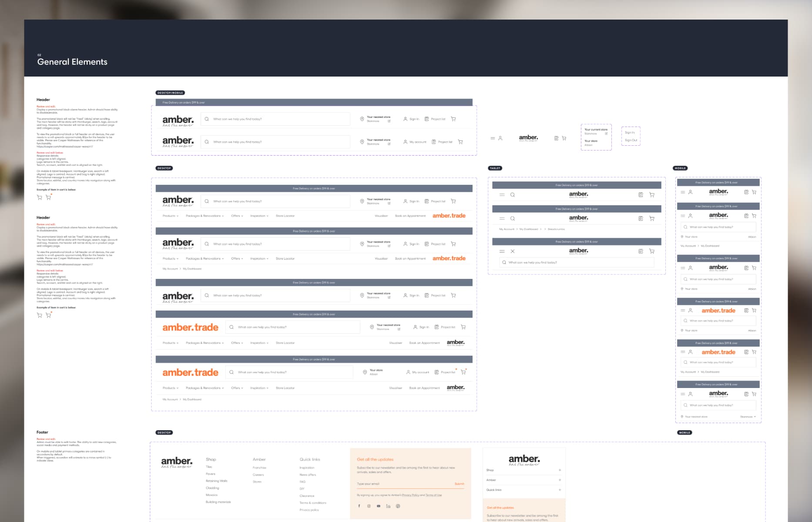Viewport: 812px width, 522px height.
Task: Click the edit icon next to Stanmore store
Action: (389, 120)
